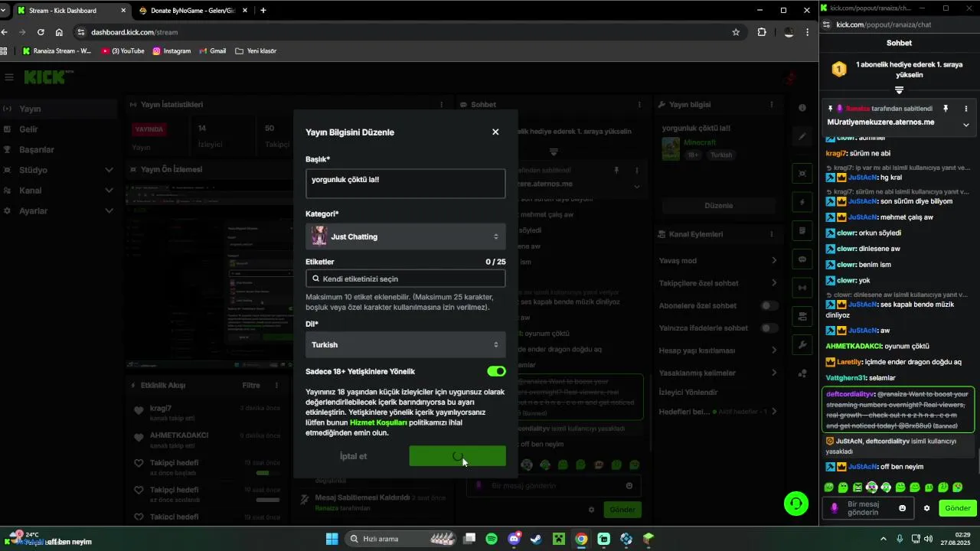
Task: Open Spotify from the taskbar
Action: 492,539
